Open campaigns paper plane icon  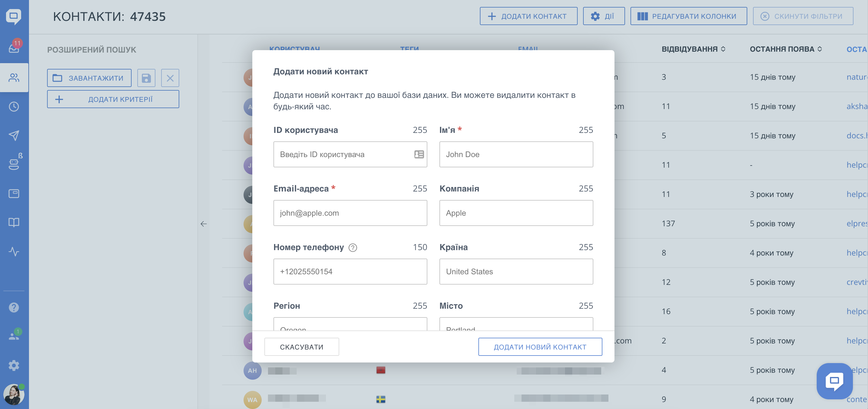tap(14, 136)
